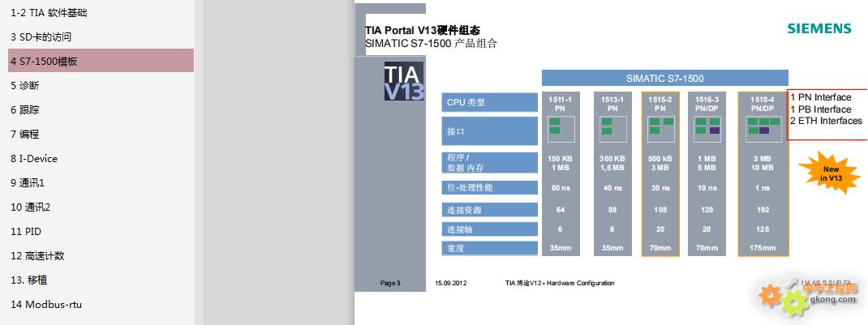The width and height of the screenshot is (868, 325).
Task: Select chapter "9 通讯1"
Action: coord(27,183)
